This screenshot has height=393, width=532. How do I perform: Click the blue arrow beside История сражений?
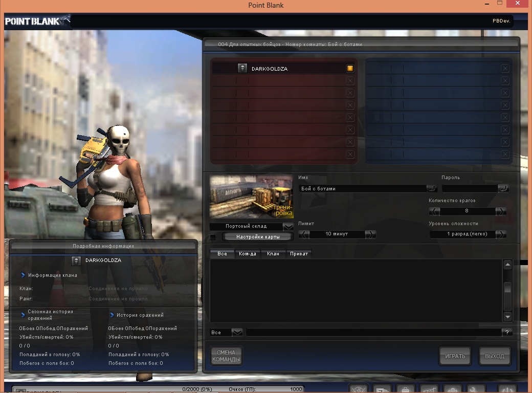pyautogui.click(x=112, y=315)
